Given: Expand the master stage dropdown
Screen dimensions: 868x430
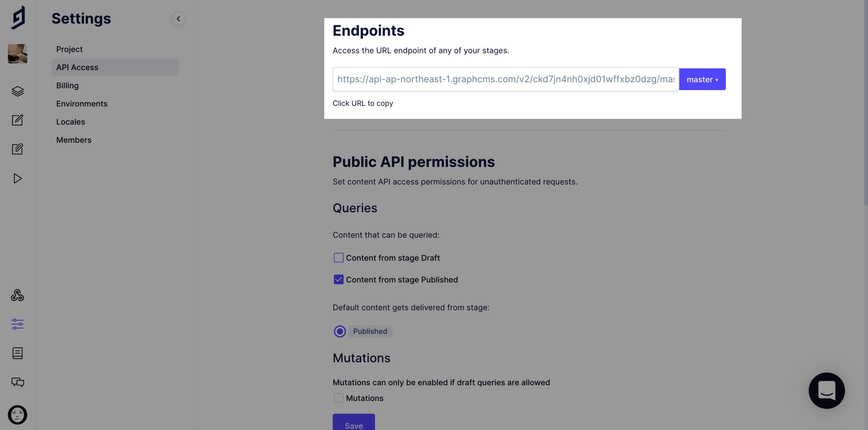Looking at the screenshot, I should click(x=702, y=79).
